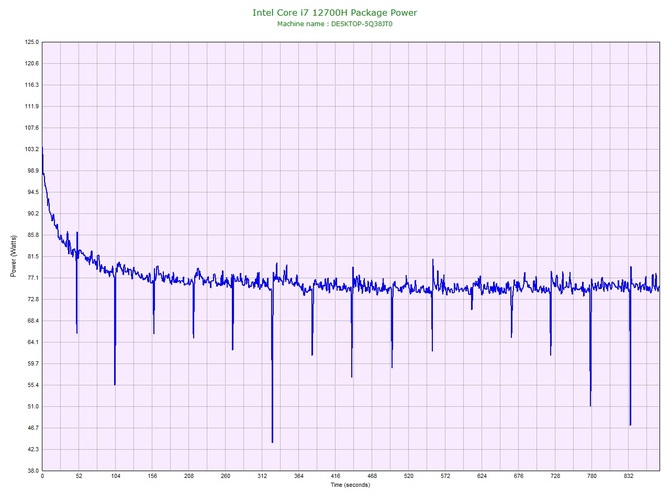
Task: Select the x-axis value 104
Action: point(115,476)
